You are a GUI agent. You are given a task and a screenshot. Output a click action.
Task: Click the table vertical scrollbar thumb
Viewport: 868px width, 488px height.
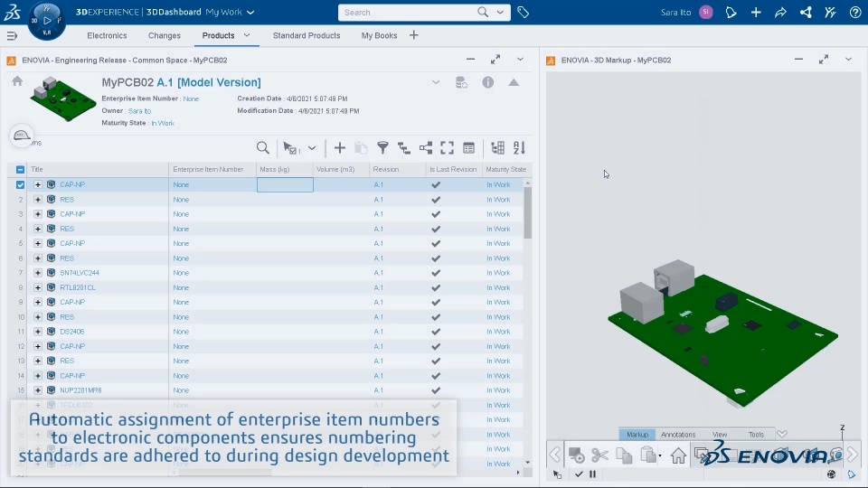click(527, 213)
